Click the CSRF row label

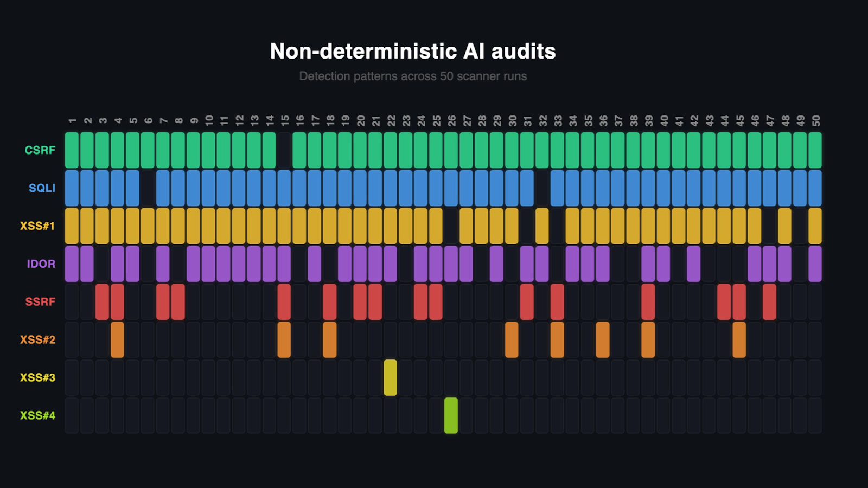coord(39,150)
